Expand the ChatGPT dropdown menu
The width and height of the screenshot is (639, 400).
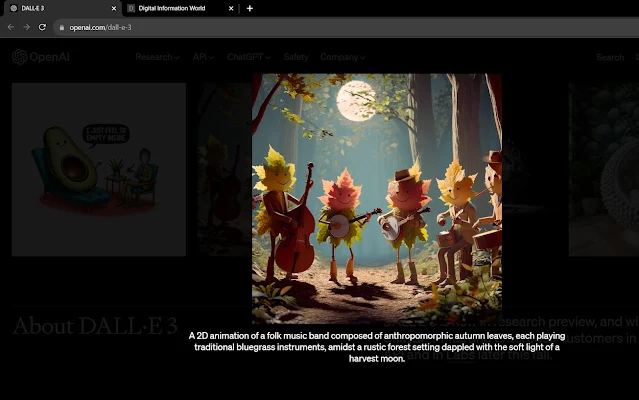(249, 57)
